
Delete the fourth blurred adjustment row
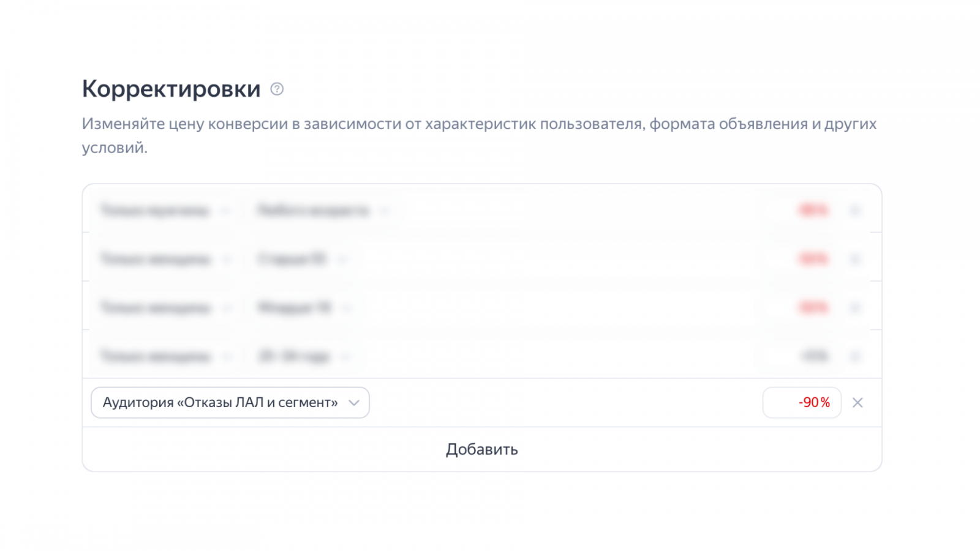[x=856, y=356]
